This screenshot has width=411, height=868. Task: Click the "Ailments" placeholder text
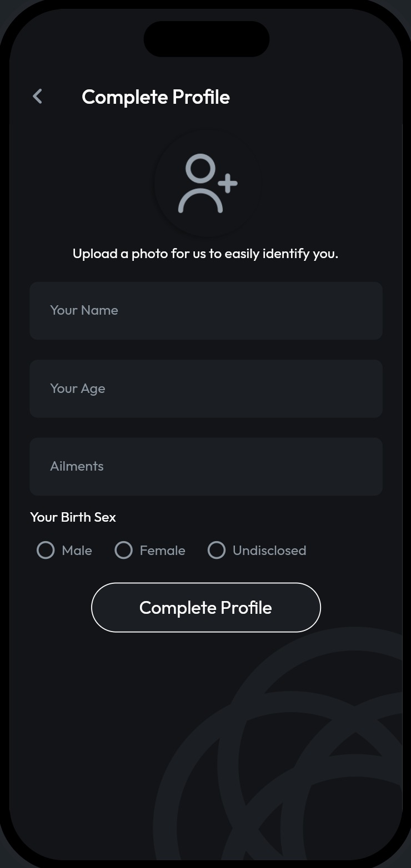pyautogui.click(x=77, y=466)
